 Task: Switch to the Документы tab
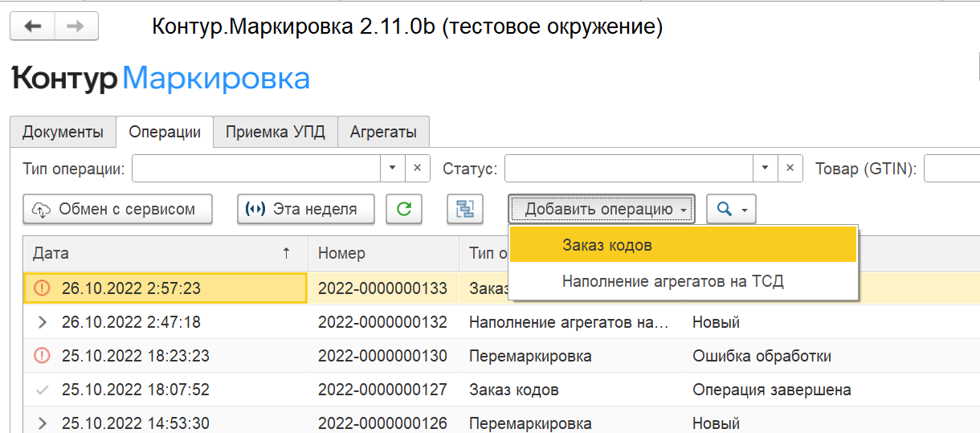point(63,133)
